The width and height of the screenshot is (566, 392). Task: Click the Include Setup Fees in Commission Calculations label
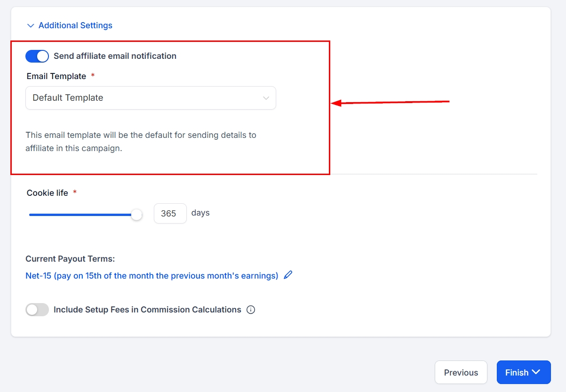pos(147,310)
